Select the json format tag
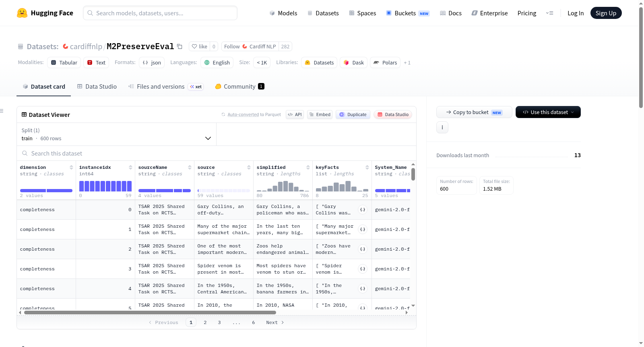Screen dimensions: 644x347 click(x=152, y=62)
